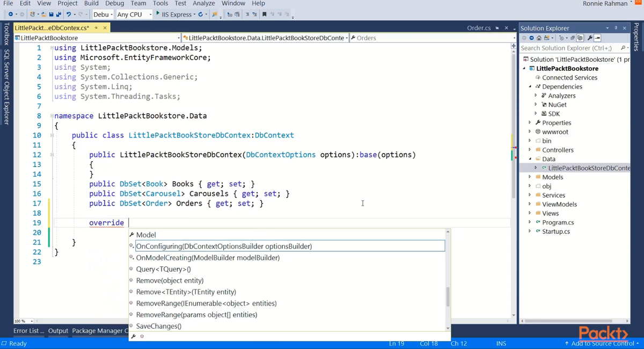
Task: Toggle Preview Selected Items in Solution Explorer
Action: tap(597, 38)
